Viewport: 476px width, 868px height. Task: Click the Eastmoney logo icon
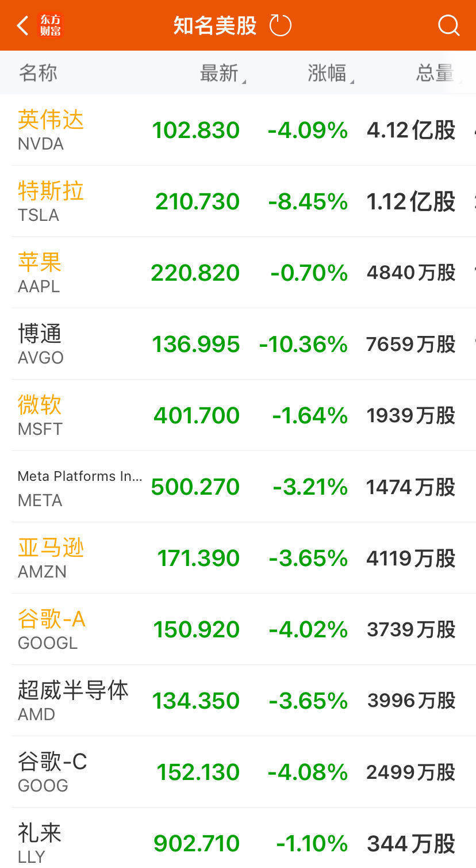[50, 26]
